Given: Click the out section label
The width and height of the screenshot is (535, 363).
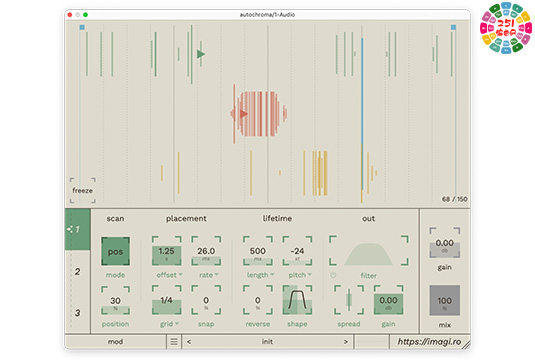Looking at the screenshot, I should click(x=368, y=219).
